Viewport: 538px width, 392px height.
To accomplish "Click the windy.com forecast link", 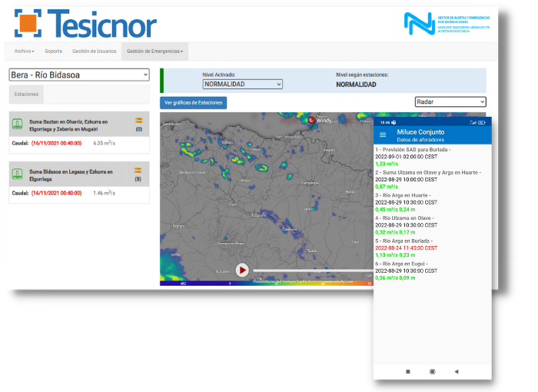I will [x=304, y=281].
